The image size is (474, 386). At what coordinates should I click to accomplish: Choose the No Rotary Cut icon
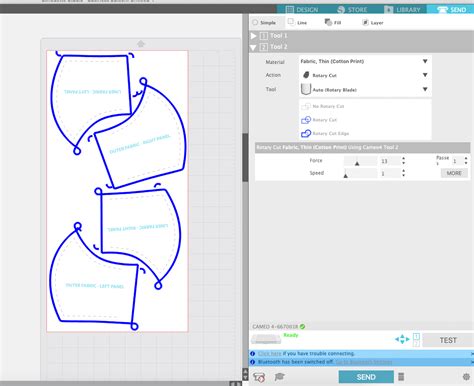pos(306,106)
